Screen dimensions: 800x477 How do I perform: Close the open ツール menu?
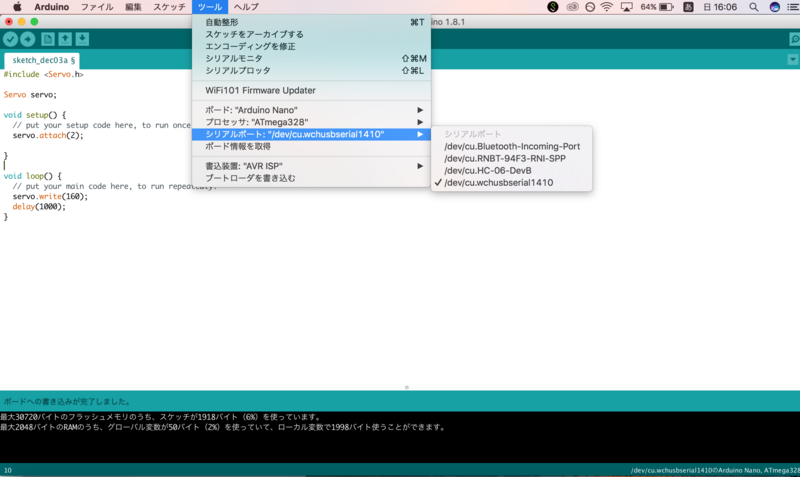[210, 7]
